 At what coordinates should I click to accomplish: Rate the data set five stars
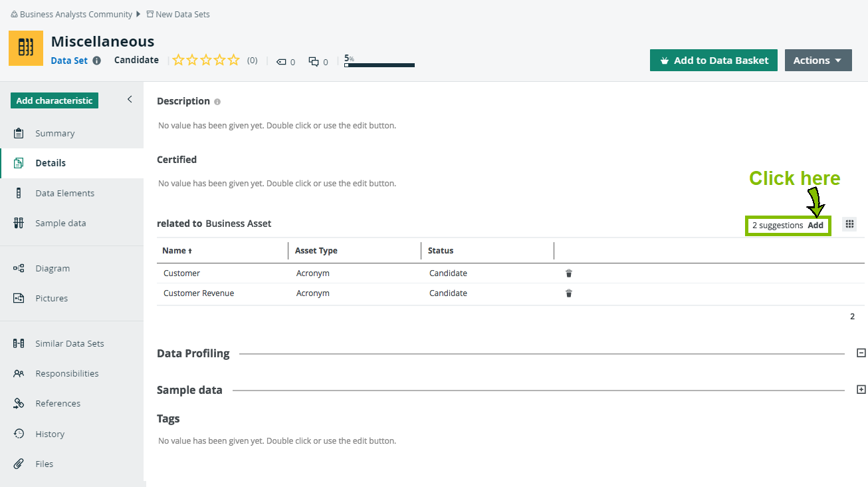[x=233, y=60]
